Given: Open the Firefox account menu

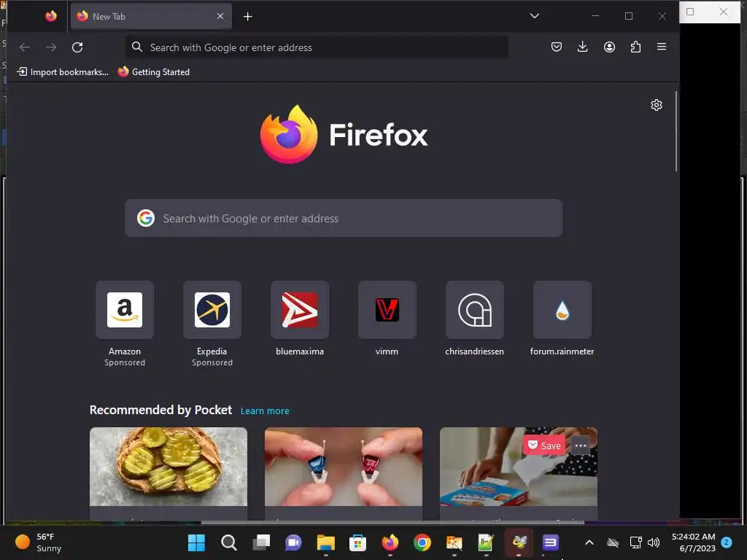Looking at the screenshot, I should pos(609,47).
